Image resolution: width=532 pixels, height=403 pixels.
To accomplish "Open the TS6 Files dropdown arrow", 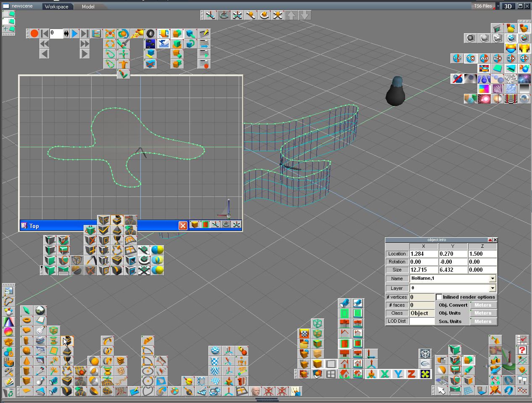I will coord(498,6).
